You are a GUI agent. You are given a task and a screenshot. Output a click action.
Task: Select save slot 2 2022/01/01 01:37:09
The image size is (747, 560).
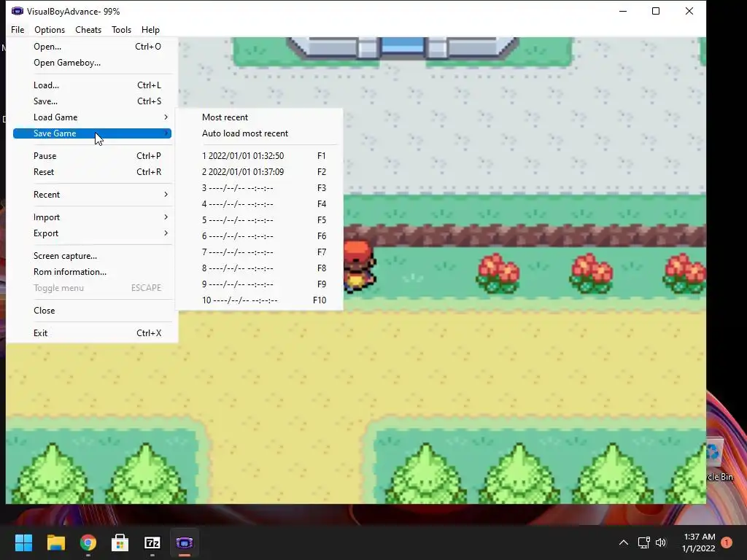[259, 172]
